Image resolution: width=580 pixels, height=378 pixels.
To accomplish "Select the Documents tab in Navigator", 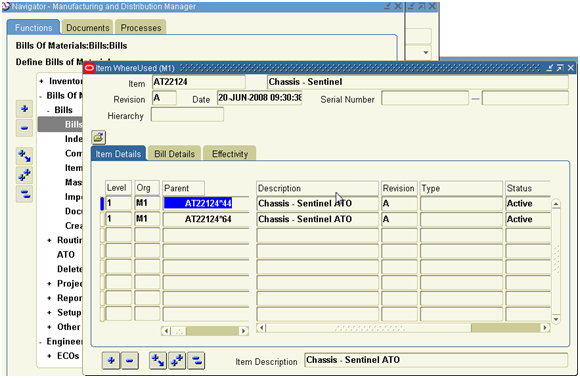I will (88, 28).
